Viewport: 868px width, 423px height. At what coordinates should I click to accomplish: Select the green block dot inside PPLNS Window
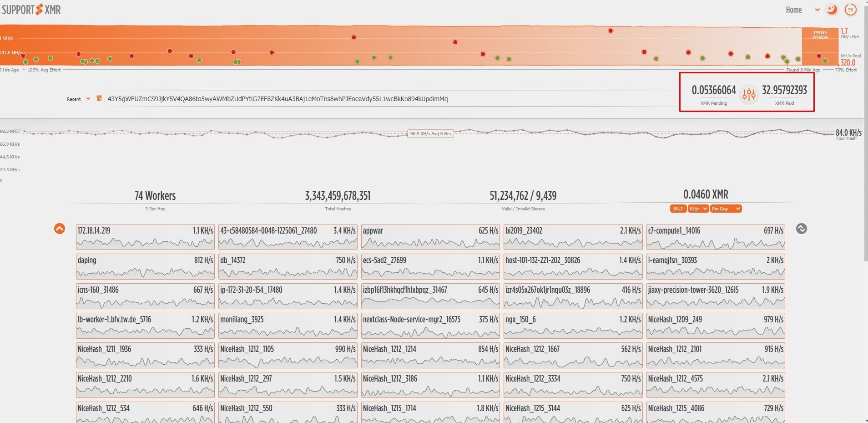(x=825, y=61)
